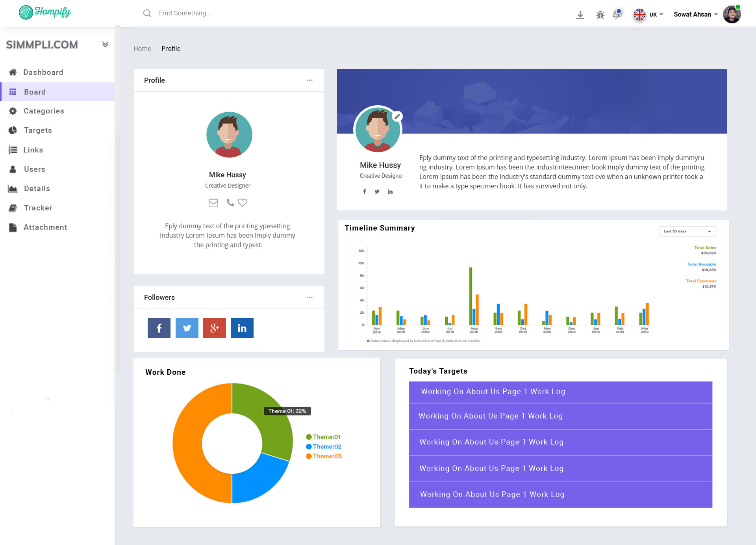756x545 pixels.
Task: Click the heart icon in Profile card
Action: pyautogui.click(x=243, y=203)
